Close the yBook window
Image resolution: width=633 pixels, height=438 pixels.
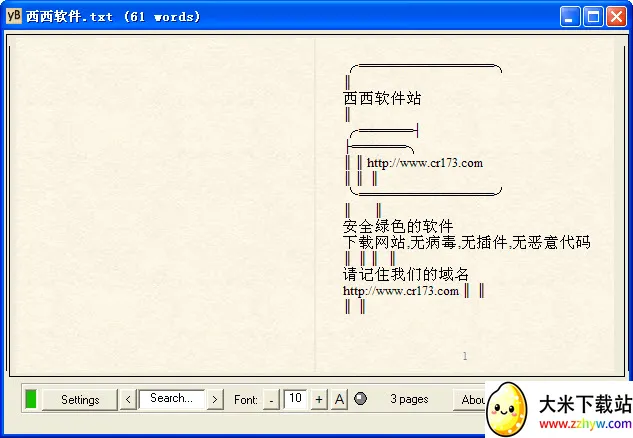click(616, 17)
